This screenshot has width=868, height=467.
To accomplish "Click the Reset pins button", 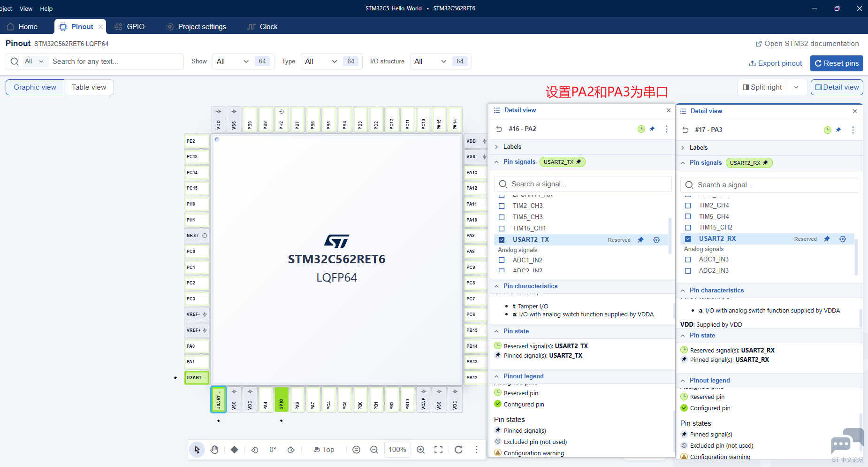I will pos(837,63).
